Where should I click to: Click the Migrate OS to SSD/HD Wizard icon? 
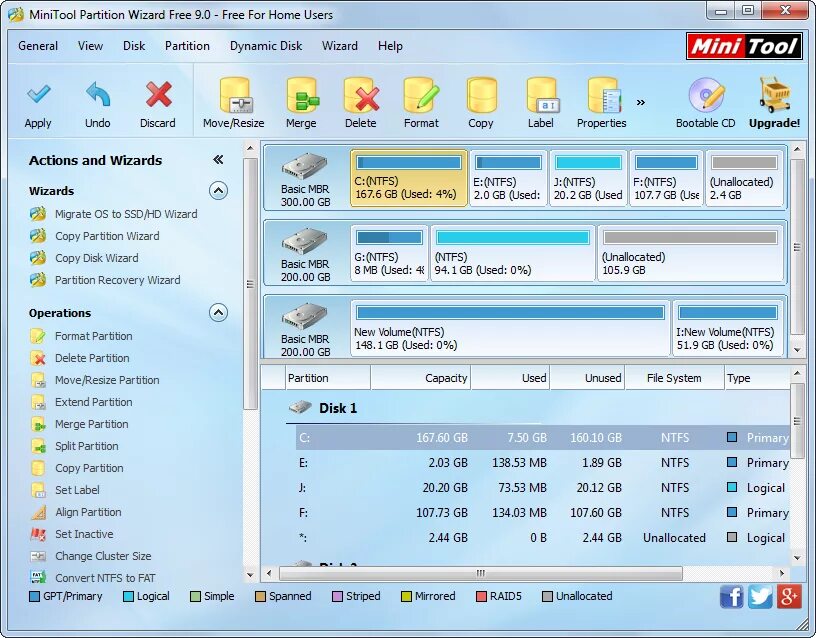point(37,214)
